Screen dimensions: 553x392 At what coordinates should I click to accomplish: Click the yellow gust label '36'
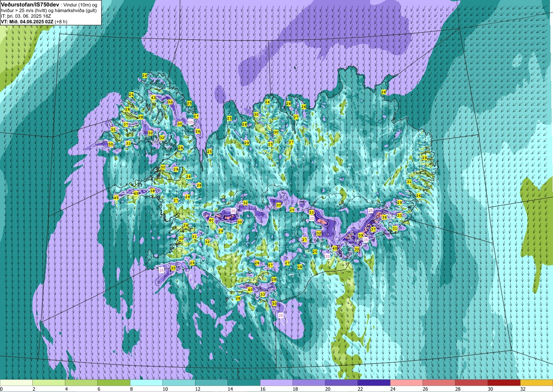coord(384,217)
